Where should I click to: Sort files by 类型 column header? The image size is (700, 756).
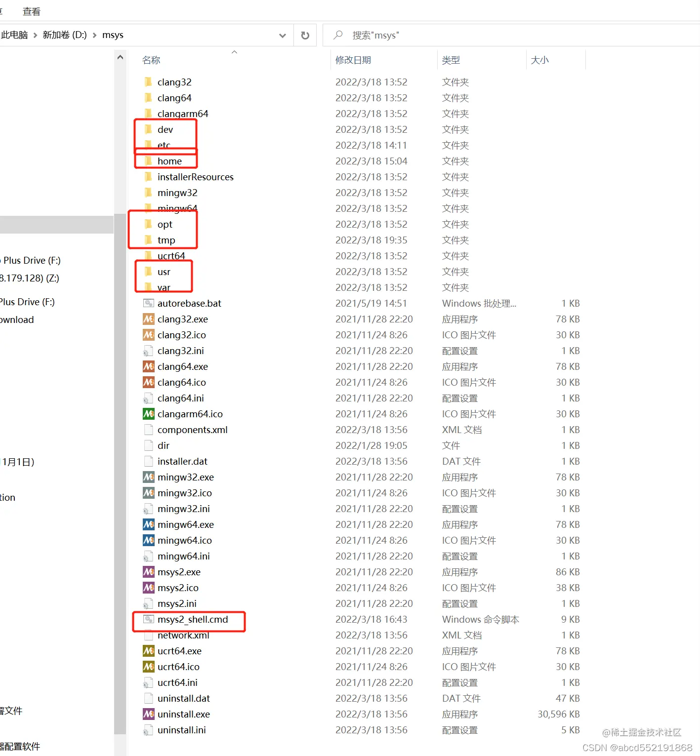451,60
